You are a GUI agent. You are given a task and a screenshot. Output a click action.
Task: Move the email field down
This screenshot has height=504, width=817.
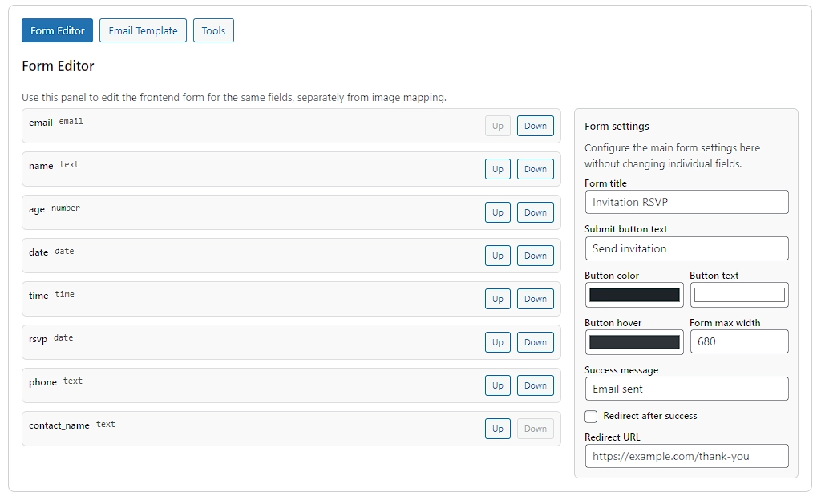click(x=535, y=126)
